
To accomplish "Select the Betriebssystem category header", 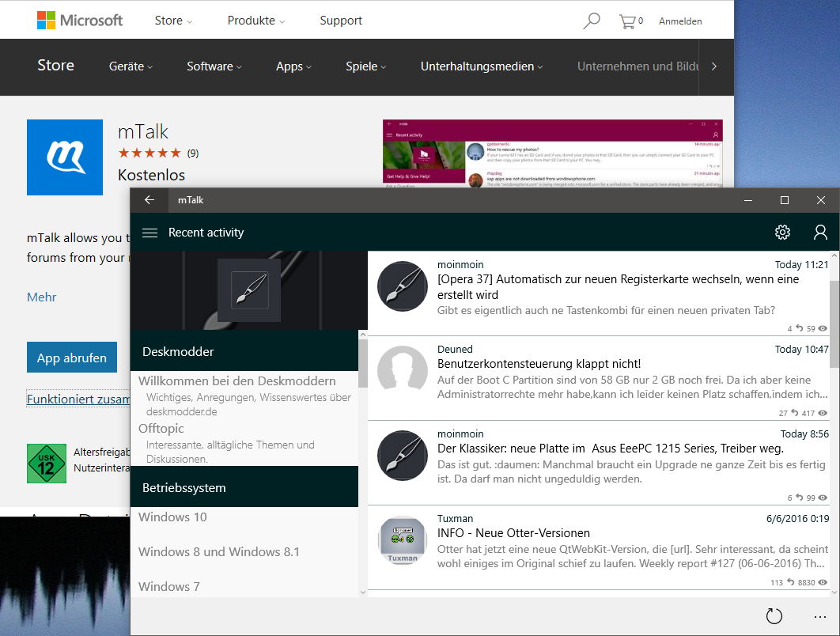I will [244, 487].
